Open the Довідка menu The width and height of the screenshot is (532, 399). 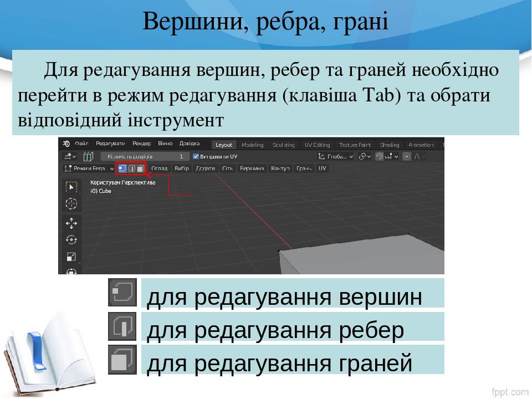[x=190, y=144]
